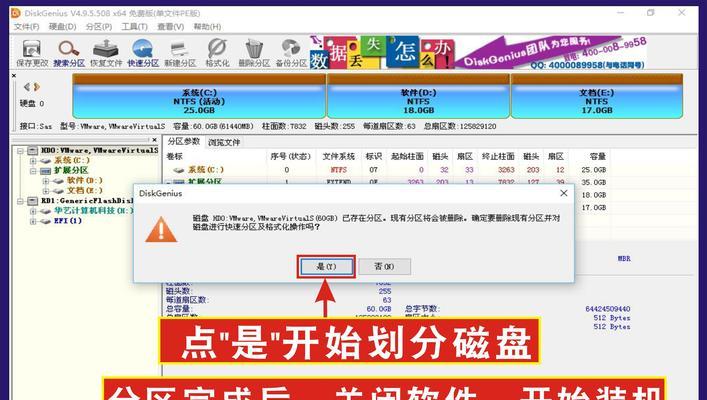Click the 25.0GB capacity cell

(x=594, y=170)
